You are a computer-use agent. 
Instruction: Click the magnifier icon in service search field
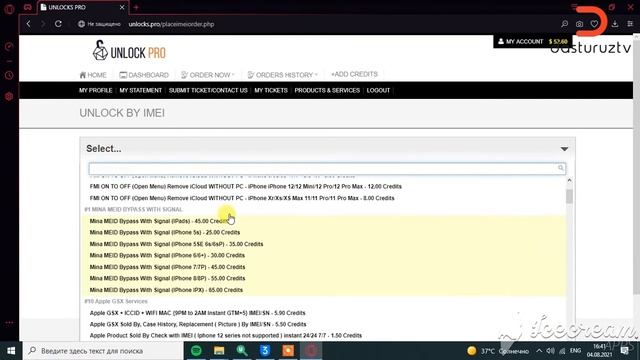coord(560,168)
